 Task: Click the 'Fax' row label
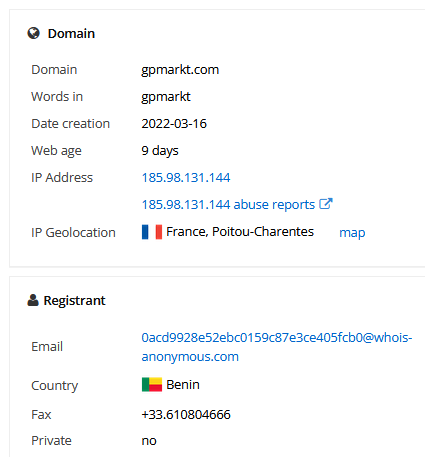(x=41, y=415)
